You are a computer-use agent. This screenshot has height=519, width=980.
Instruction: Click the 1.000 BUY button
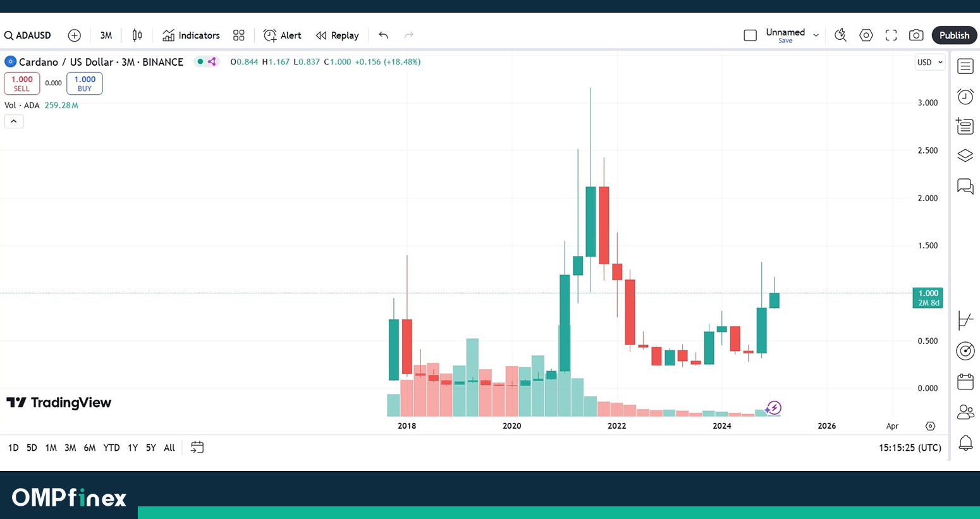pos(85,83)
